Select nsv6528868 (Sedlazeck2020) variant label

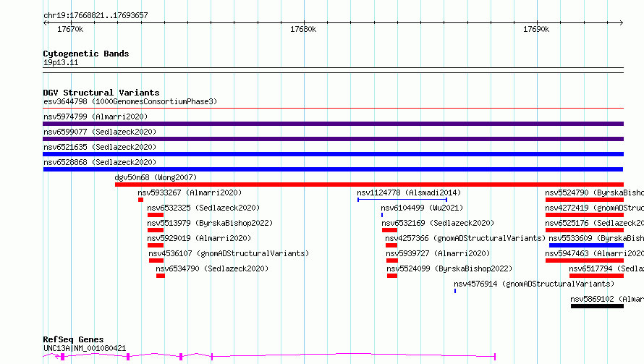click(x=100, y=162)
